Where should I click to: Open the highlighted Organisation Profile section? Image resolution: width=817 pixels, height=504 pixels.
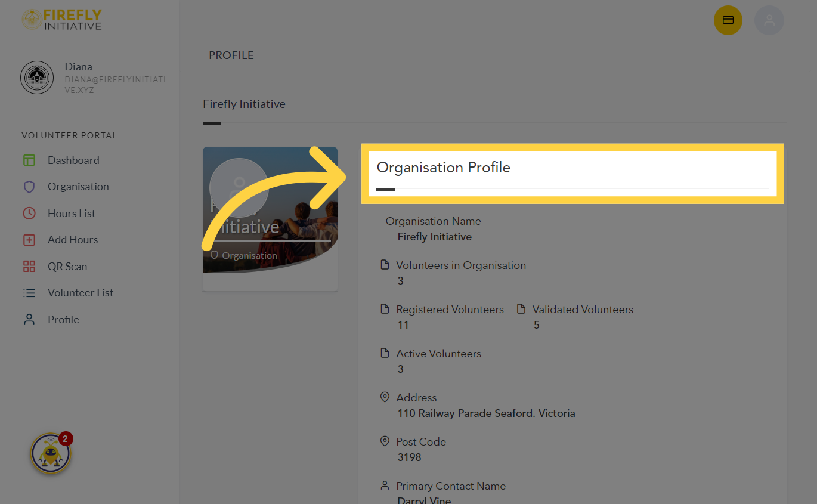(x=443, y=168)
